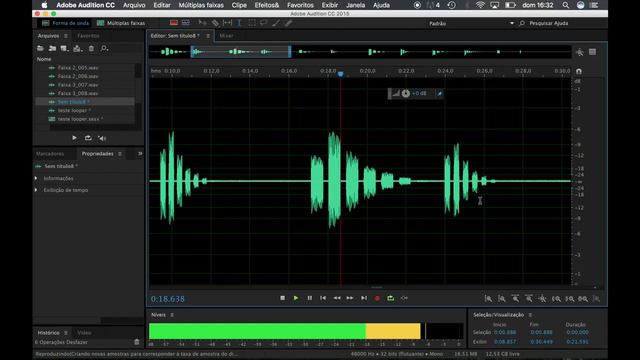Click the Zoom Out time icon

click(529, 299)
